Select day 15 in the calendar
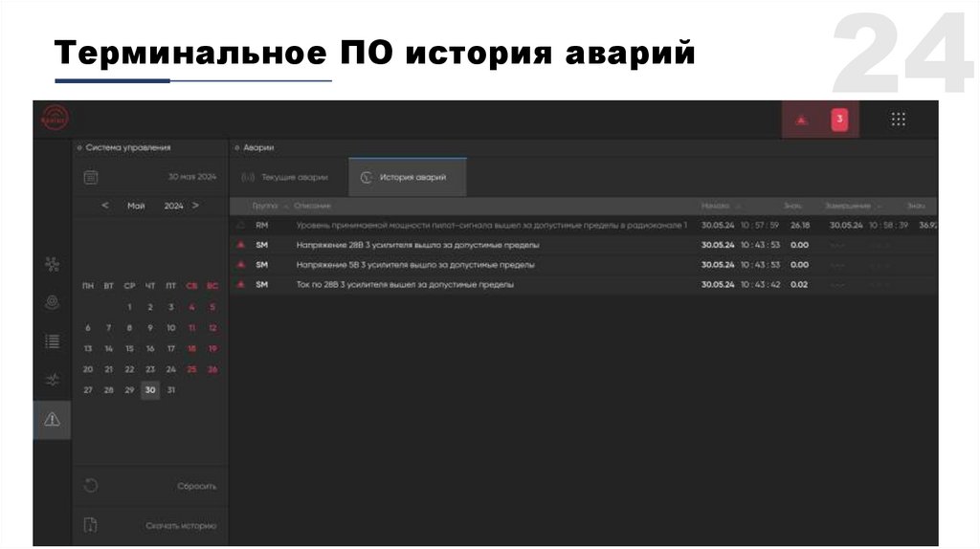Screen dimensions: 980x549 tap(129, 348)
